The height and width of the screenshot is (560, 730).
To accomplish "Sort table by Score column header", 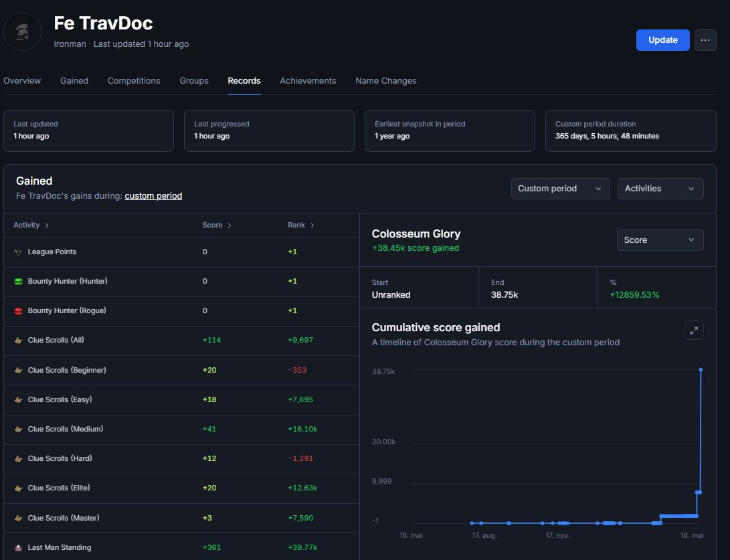I will point(217,225).
